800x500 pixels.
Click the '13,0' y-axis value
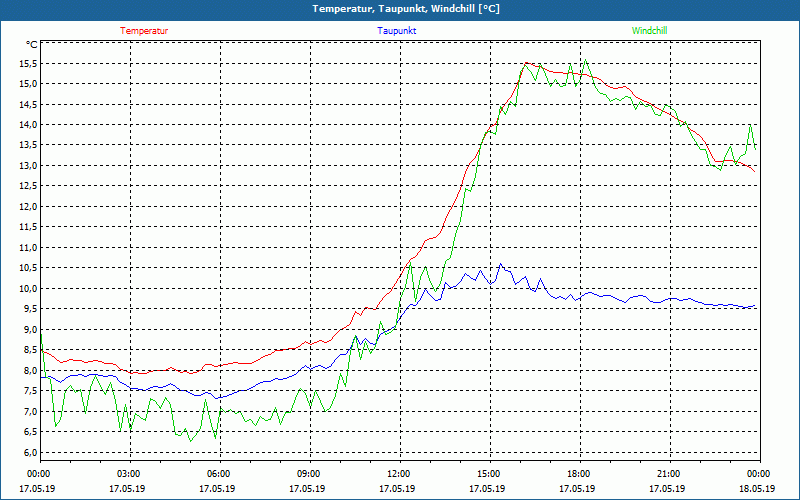[29, 166]
